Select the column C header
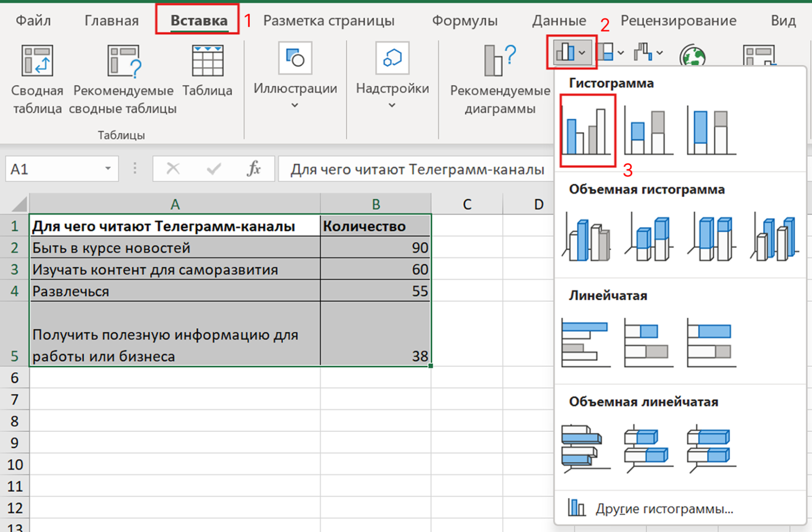The height and width of the screenshot is (532, 812). coord(467,204)
